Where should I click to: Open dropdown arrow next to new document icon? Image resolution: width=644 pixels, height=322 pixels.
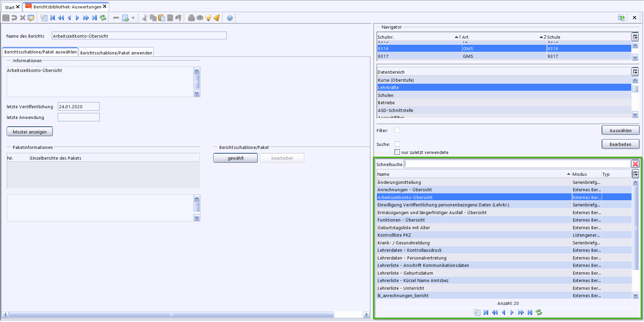coord(133,18)
